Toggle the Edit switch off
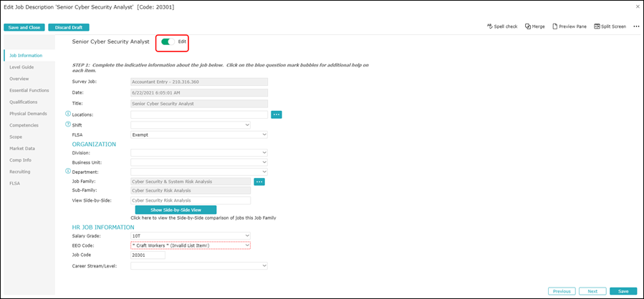Screen dimensions: 644x299 (168, 42)
